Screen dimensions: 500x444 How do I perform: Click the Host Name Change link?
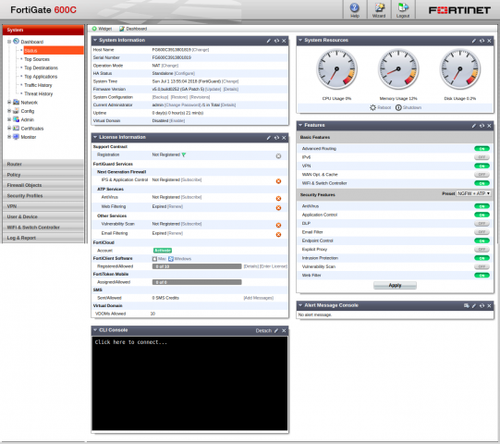[200, 50]
